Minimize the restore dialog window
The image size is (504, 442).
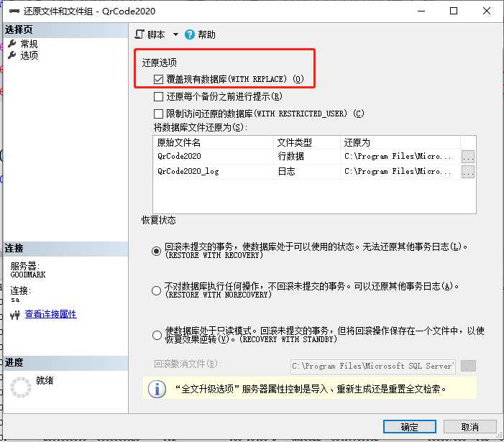[x=421, y=11]
